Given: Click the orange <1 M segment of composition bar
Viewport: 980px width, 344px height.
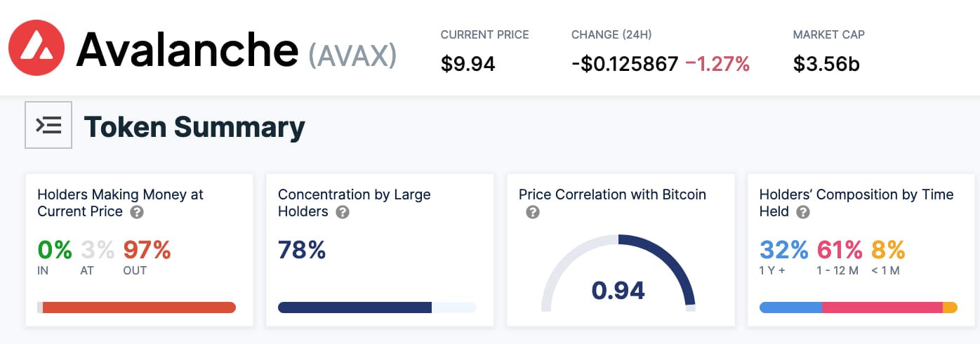Looking at the screenshot, I should pyautogui.click(x=950, y=307).
